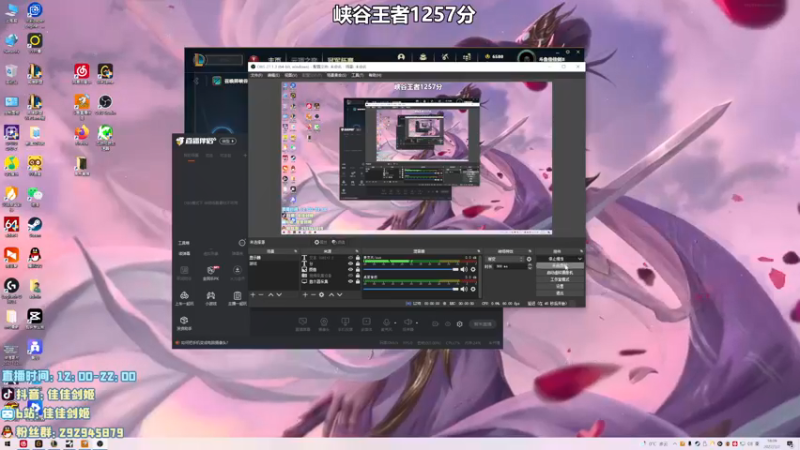Add a source with the sources plus icon
The image size is (800, 450).
(x=305, y=295)
